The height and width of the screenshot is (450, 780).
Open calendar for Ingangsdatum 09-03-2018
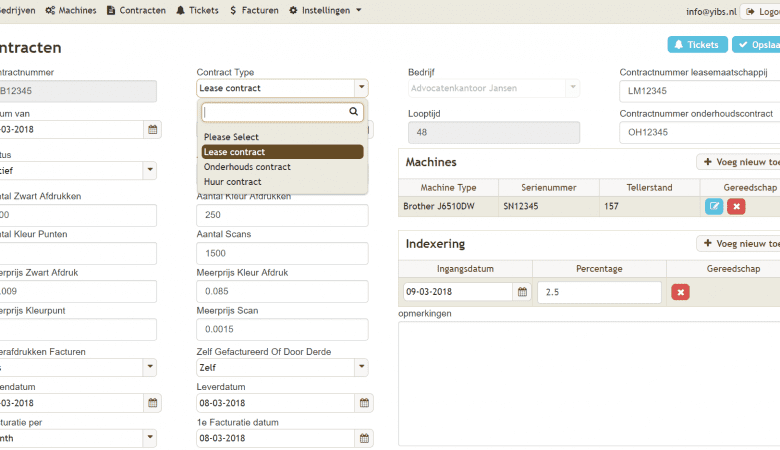point(522,292)
